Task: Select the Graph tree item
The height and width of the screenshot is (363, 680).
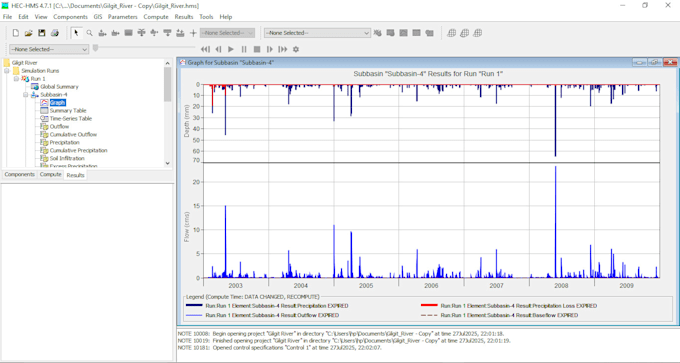Action: click(x=57, y=103)
